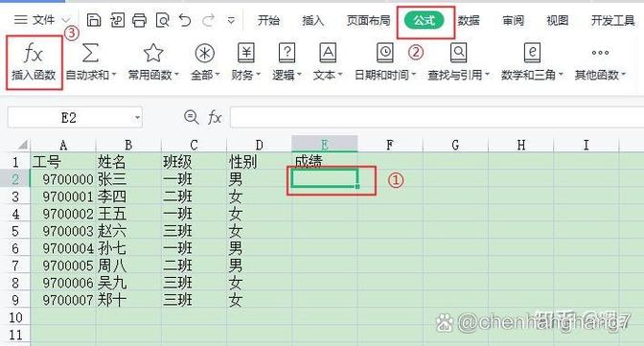
Task: Click the 二班 cell in row 7
Action: coord(194,265)
